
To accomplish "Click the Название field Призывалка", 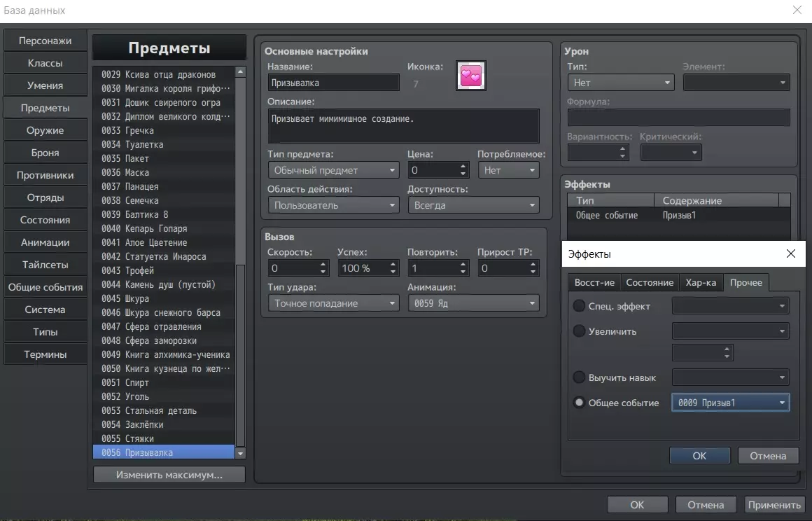I will (x=333, y=83).
